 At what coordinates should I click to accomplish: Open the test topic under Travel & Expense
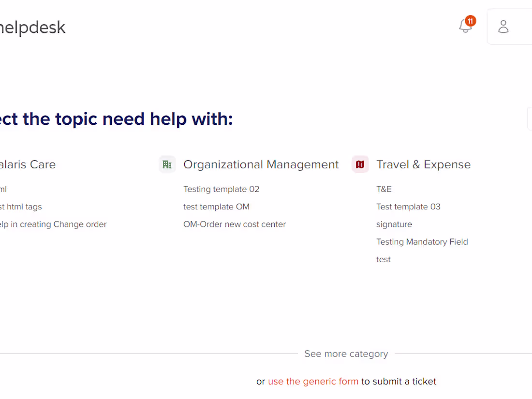(x=383, y=259)
